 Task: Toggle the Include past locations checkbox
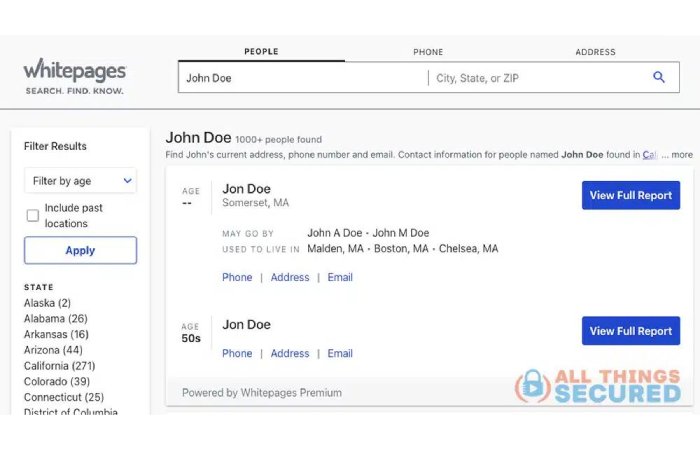tap(33, 216)
